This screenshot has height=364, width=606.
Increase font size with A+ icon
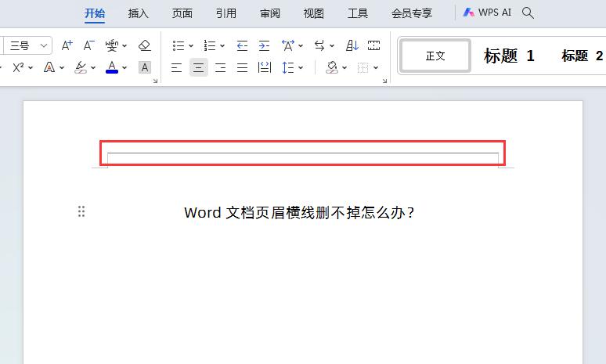pyautogui.click(x=67, y=45)
